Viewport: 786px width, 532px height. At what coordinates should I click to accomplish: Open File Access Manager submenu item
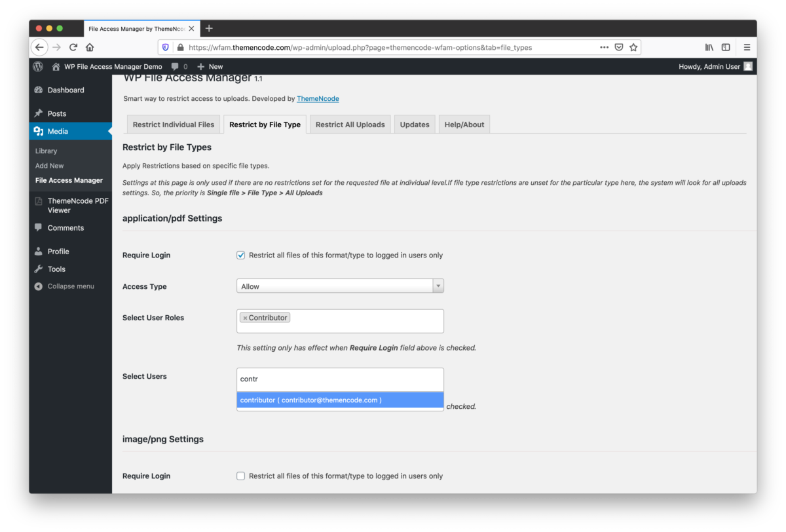coord(69,180)
